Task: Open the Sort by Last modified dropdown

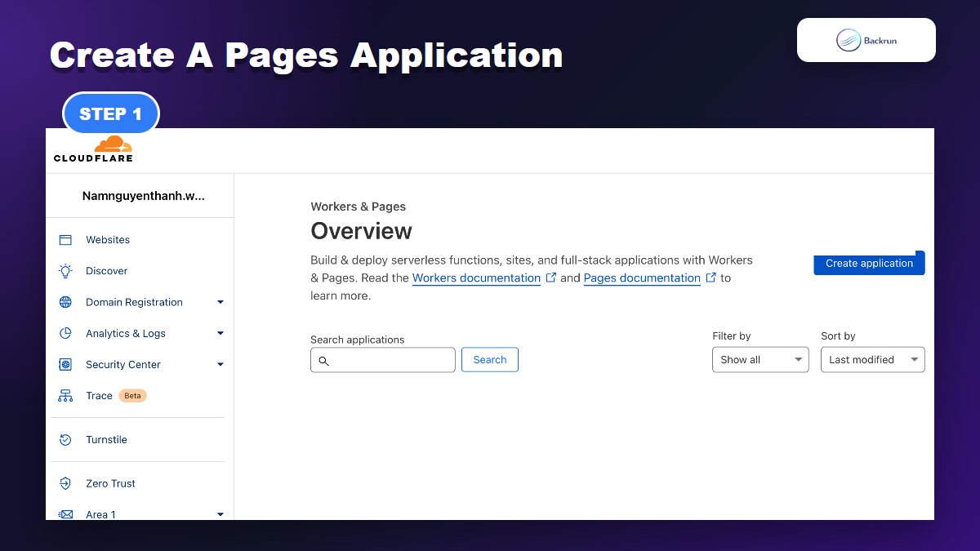Action: point(873,360)
